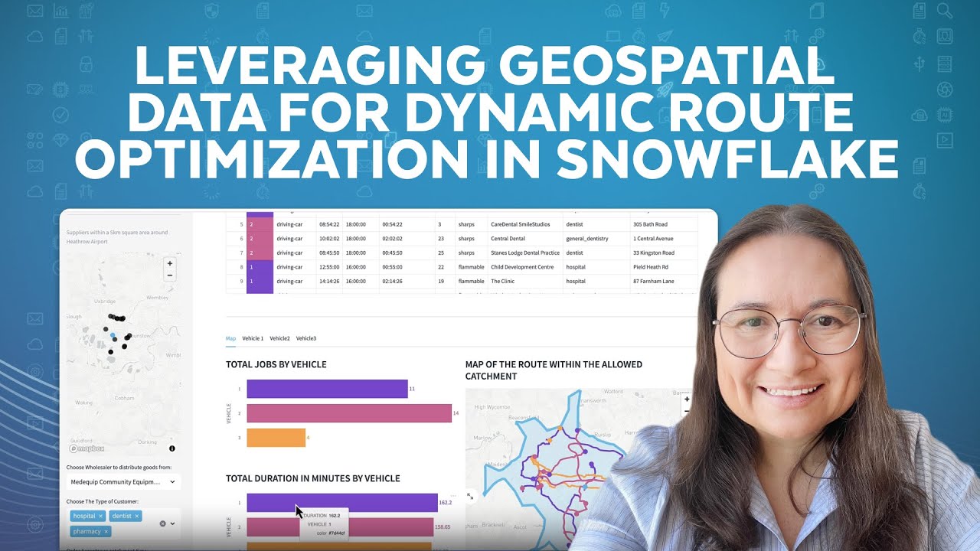Zoom in on the sidebar suppliers map
980x551 pixels.
click(170, 263)
